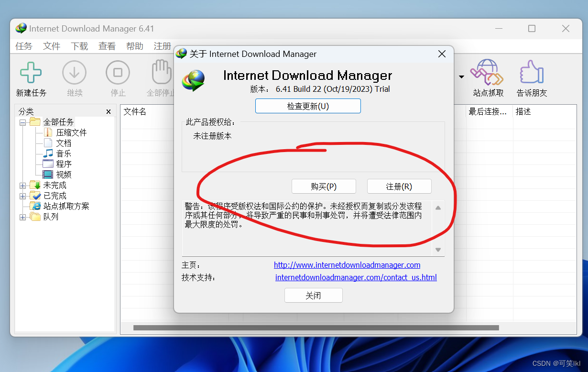Click the 未注册版本 license text
This screenshot has width=588, height=372.
[x=212, y=136]
